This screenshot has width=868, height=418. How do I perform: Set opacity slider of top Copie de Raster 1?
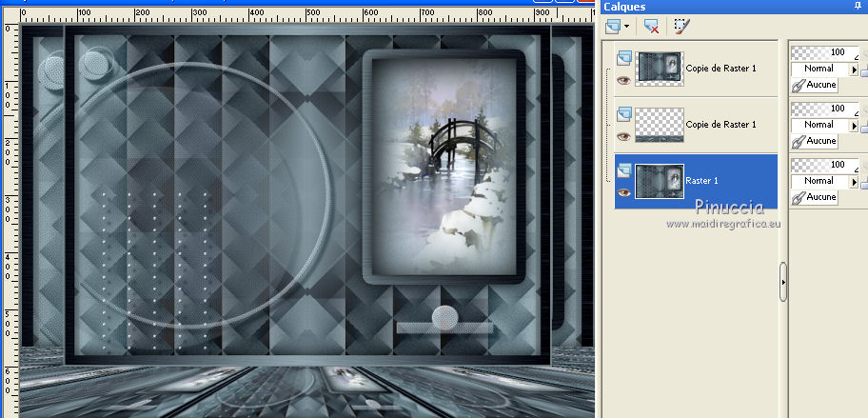[824, 52]
